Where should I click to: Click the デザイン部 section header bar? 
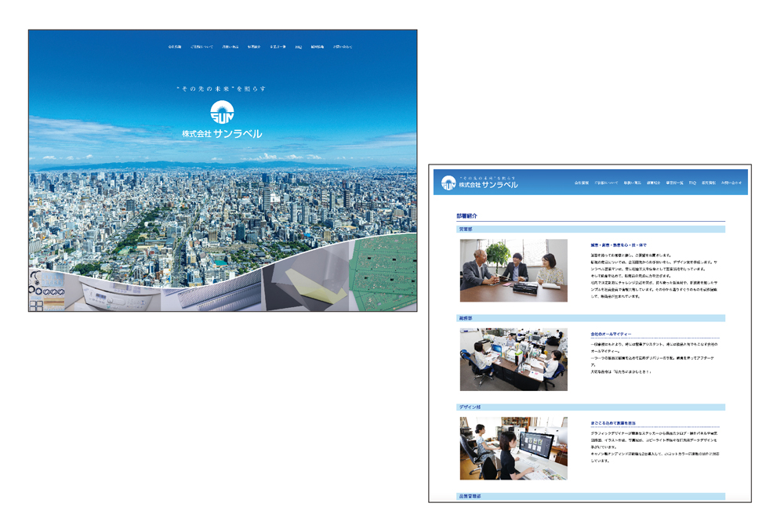[590, 407]
